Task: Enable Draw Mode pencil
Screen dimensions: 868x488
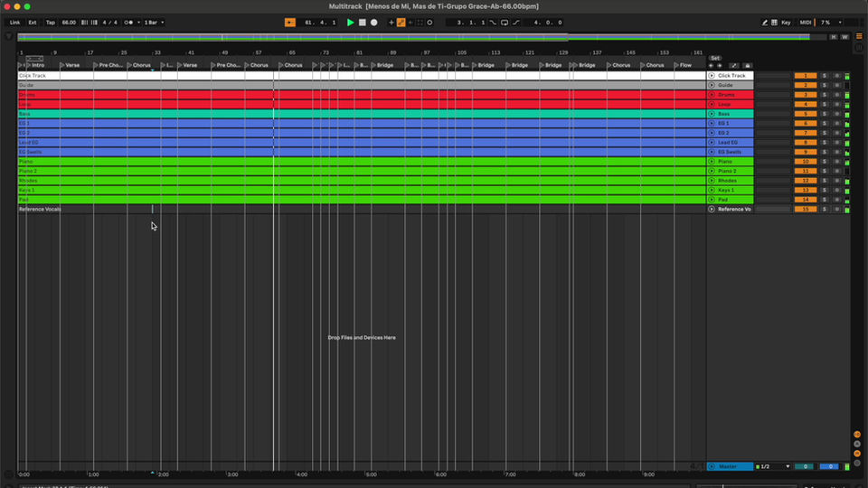Action: (x=765, y=23)
